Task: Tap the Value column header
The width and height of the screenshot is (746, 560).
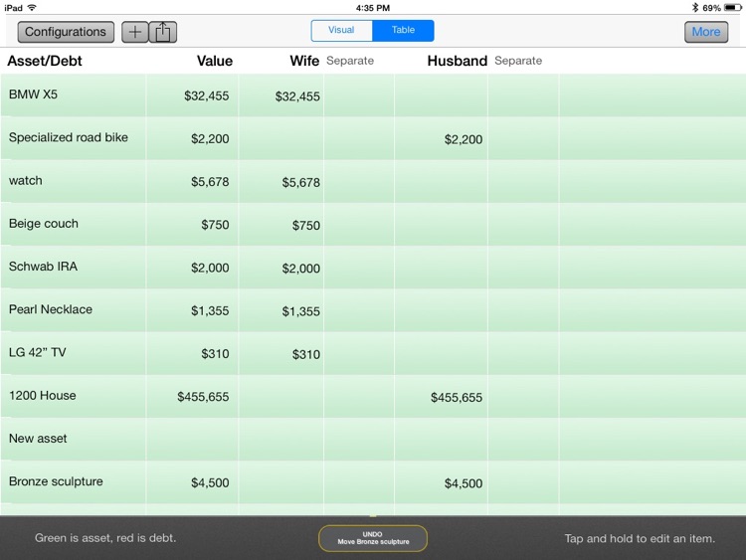Action: tap(214, 61)
